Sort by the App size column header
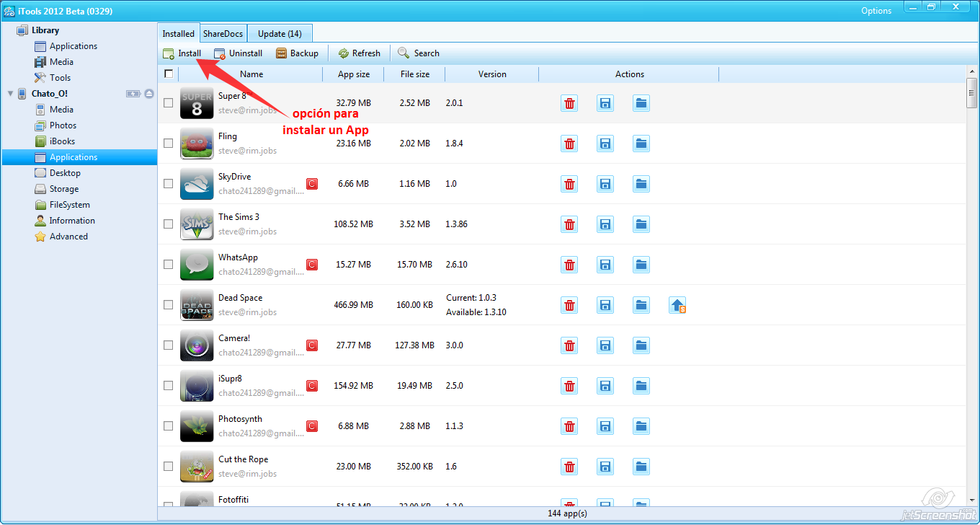Viewport: 980px width, 525px height. [x=354, y=74]
